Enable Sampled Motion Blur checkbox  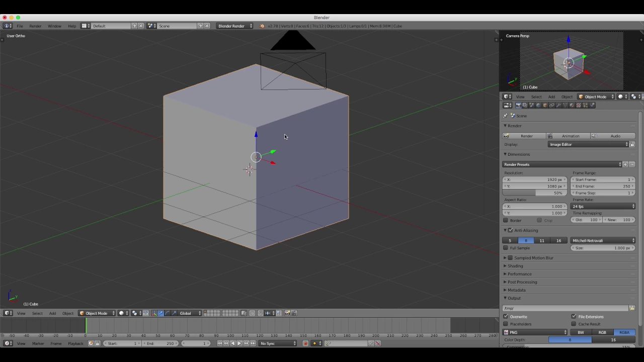(511, 258)
